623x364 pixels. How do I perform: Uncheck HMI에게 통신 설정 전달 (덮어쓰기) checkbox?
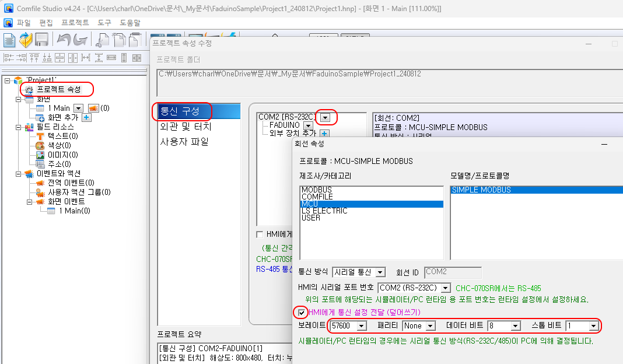pos(302,313)
